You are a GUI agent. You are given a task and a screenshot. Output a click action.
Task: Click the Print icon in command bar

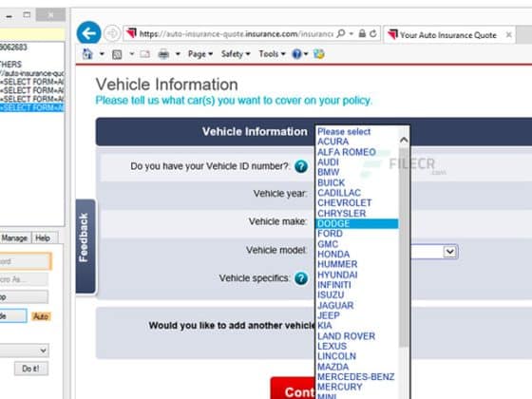coord(163,54)
